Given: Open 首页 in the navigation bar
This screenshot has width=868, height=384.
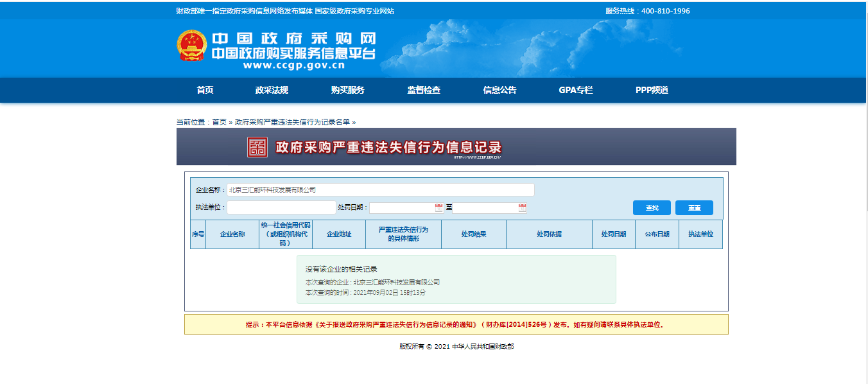Looking at the screenshot, I should point(205,90).
